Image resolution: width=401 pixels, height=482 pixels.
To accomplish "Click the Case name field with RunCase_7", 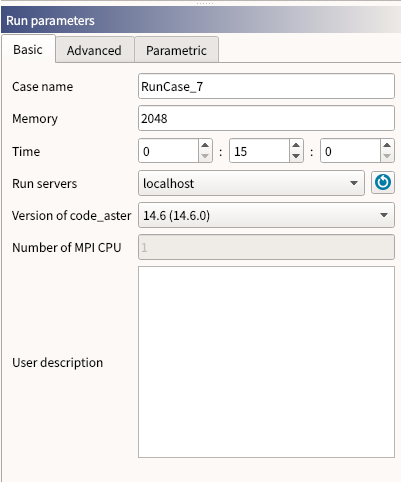I will pos(266,86).
